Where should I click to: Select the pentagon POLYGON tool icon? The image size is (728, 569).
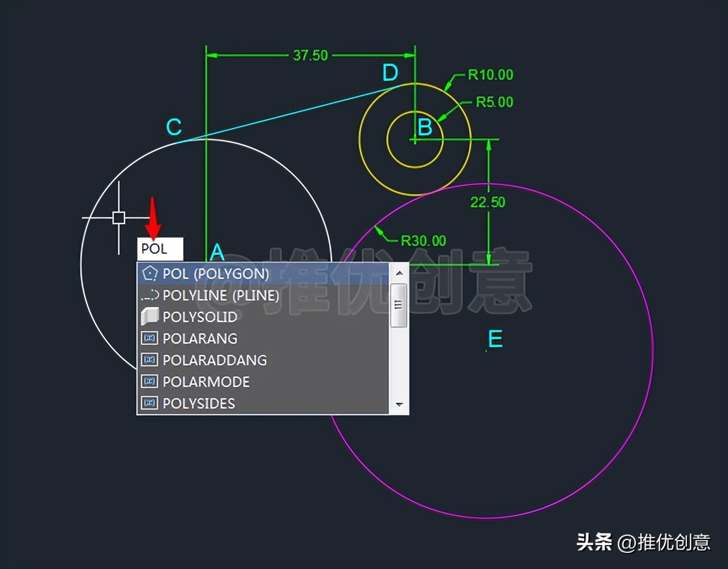150,274
